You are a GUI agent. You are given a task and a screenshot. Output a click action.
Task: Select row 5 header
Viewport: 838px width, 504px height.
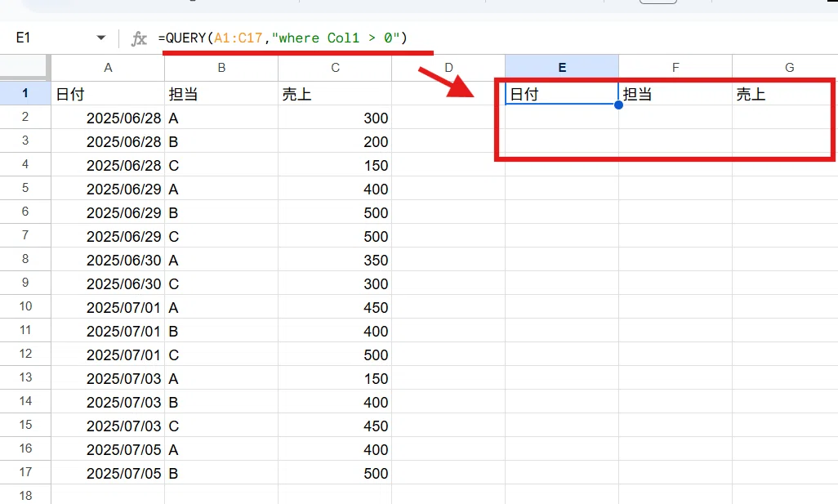point(25,188)
